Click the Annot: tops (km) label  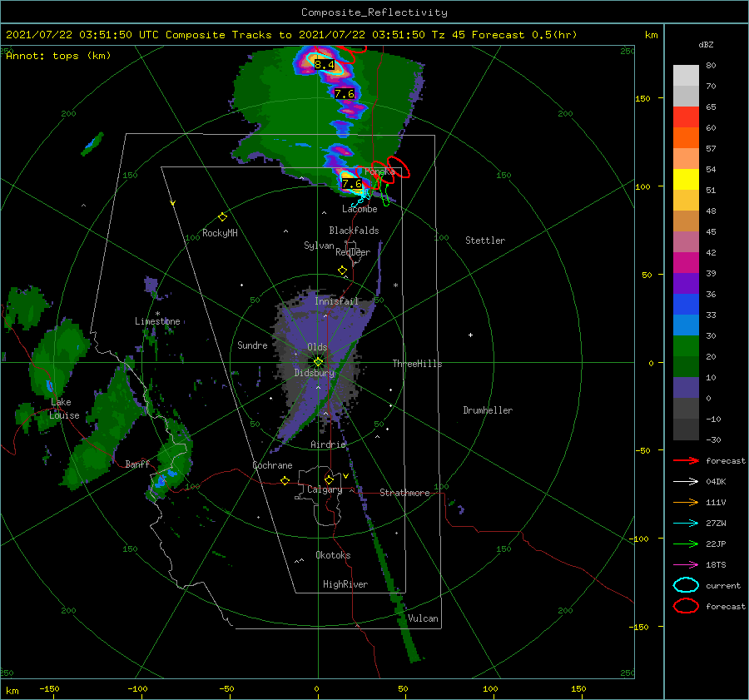pyautogui.click(x=58, y=56)
